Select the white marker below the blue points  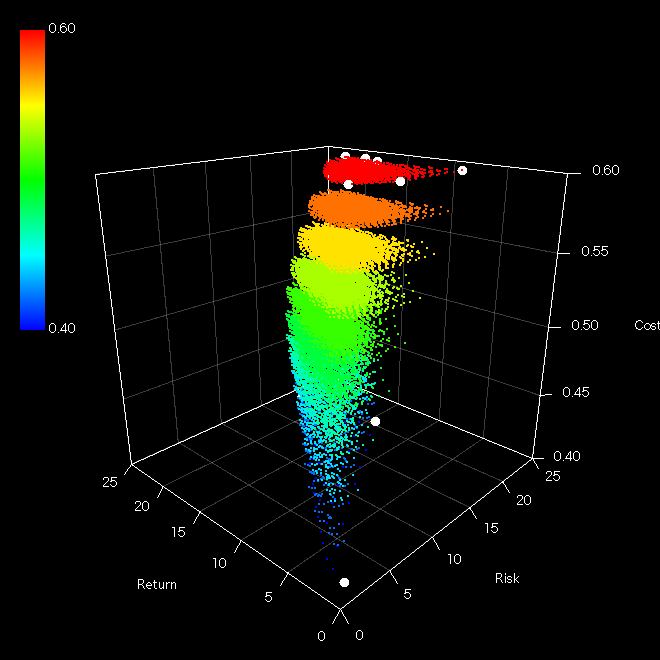coord(344,583)
